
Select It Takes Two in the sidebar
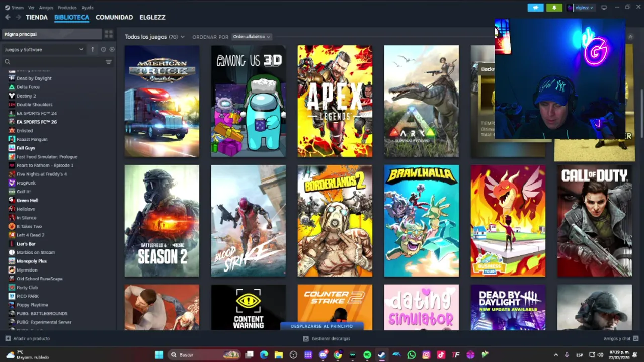(29, 226)
